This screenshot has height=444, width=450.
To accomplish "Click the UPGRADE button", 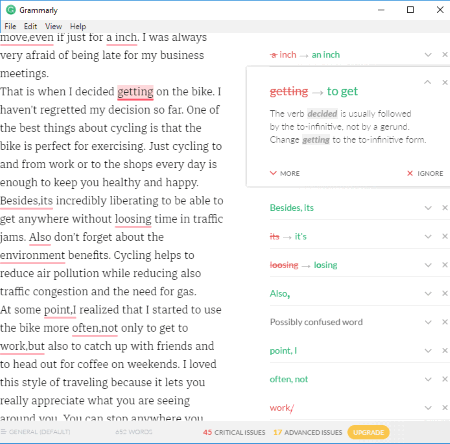I will (x=368, y=432).
